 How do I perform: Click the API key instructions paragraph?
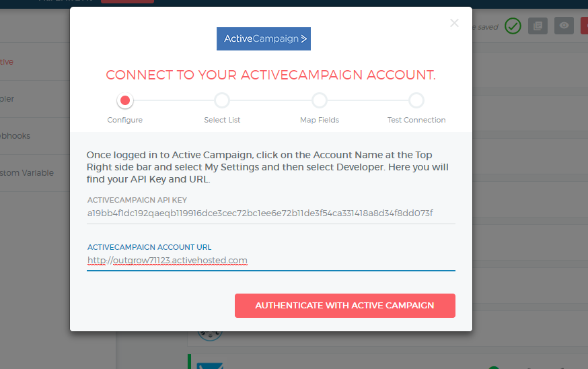coord(267,167)
